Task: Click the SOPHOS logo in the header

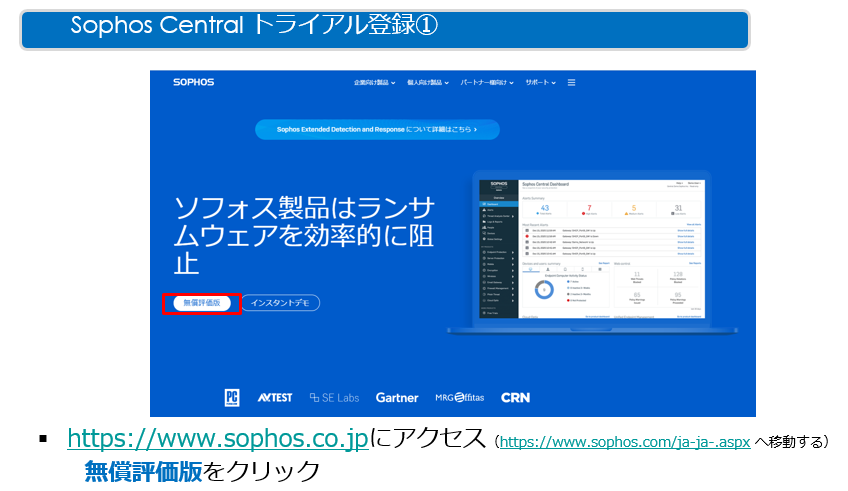Action: click(x=194, y=82)
